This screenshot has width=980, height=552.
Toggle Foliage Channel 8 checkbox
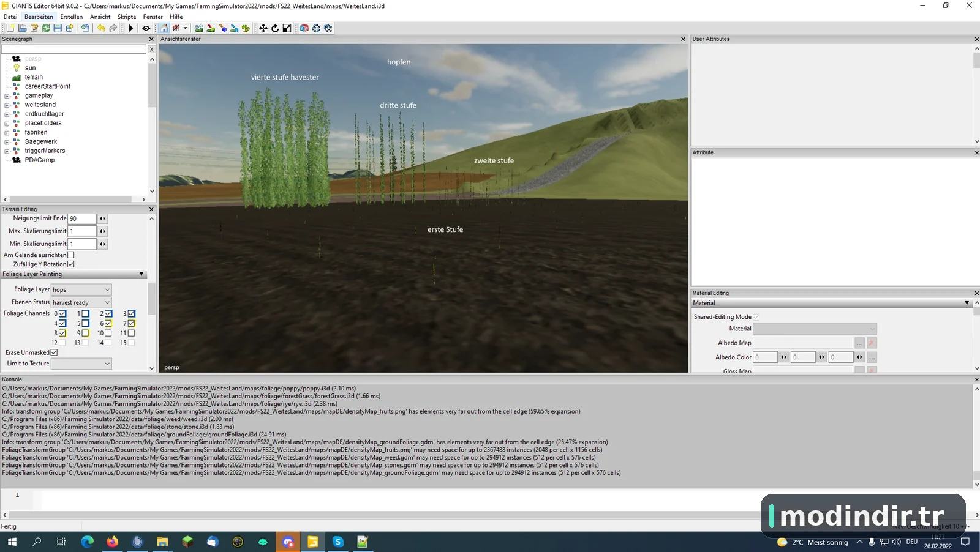click(x=62, y=333)
